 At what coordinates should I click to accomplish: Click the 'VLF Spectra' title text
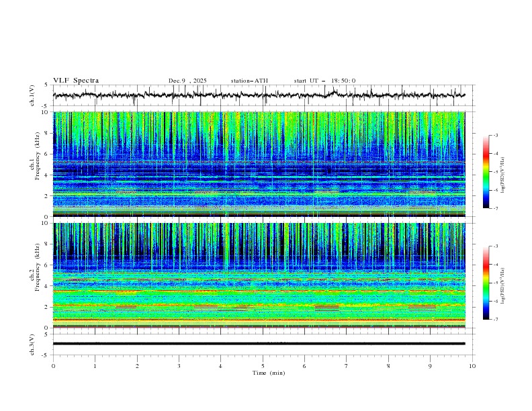(76, 81)
